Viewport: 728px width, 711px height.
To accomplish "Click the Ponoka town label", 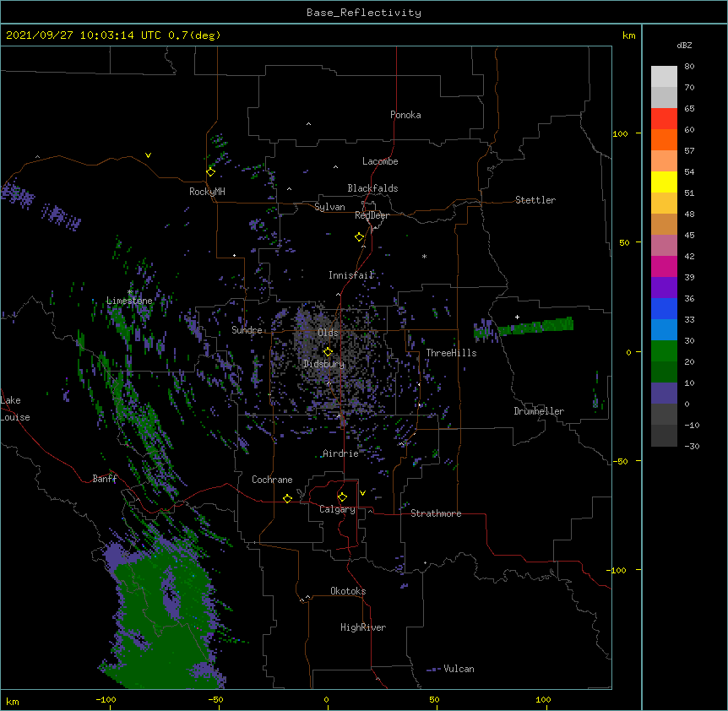I will 405,115.
